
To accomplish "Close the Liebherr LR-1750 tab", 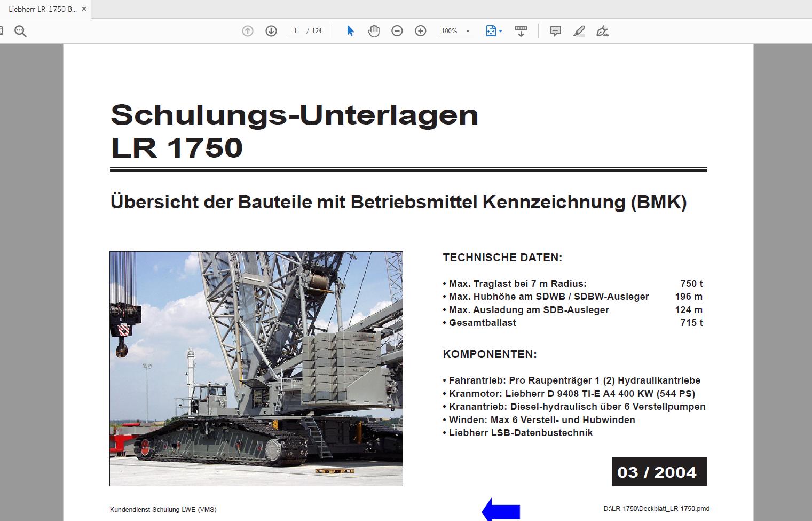I will [84, 9].
